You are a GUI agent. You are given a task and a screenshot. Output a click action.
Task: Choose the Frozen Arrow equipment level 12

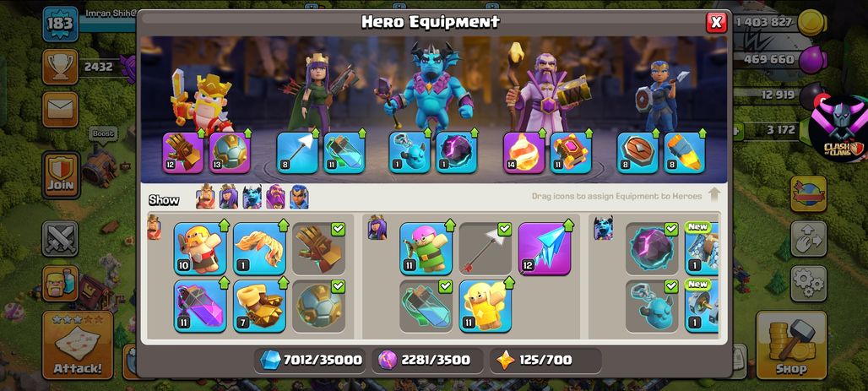544,248
